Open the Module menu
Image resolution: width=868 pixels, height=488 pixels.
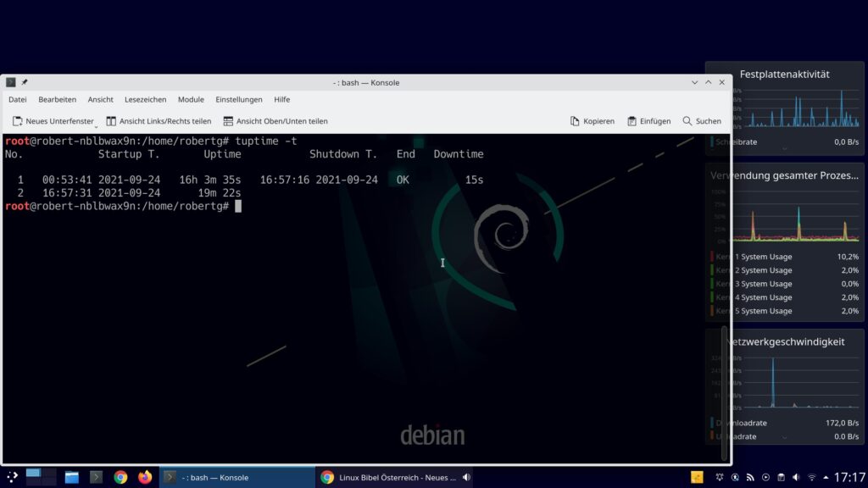click(191, 100)
